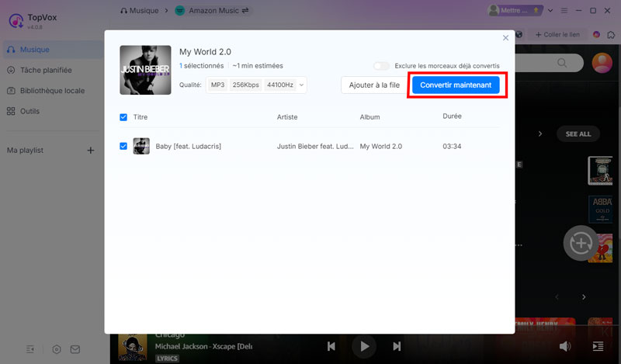Click previous carousel arrow at lower right

click(557, 297)
